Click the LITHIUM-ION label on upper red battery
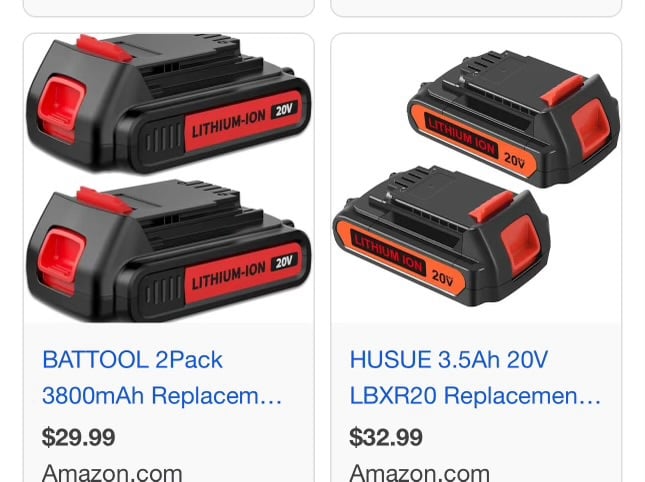The width and height of the screenshot is (645, 482). tap(229, 123)
